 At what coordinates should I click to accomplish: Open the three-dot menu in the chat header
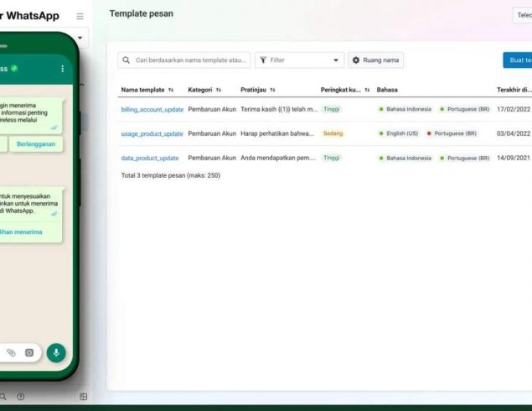click(x=62, y=68)
